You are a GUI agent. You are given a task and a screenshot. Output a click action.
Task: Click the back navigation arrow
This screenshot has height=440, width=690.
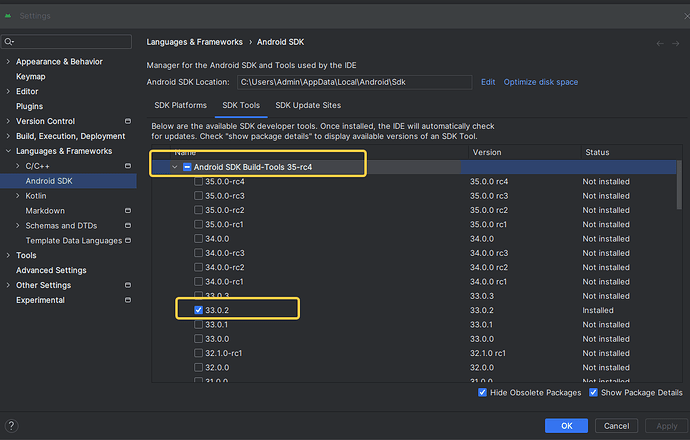pyautogui.click(x=660, y=43)
